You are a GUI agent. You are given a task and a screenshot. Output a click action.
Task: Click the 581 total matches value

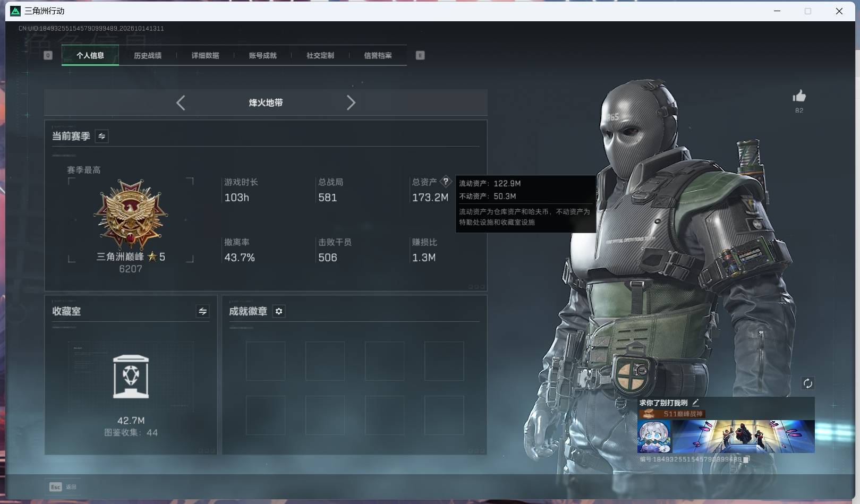[327, 198]
